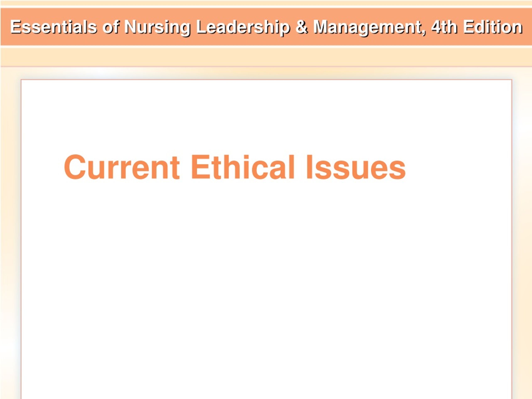This screenshot has height=399, width=532.
Task: Click the blank white space above the slide title
Action: pyautogui.click(x=266, y=116)
